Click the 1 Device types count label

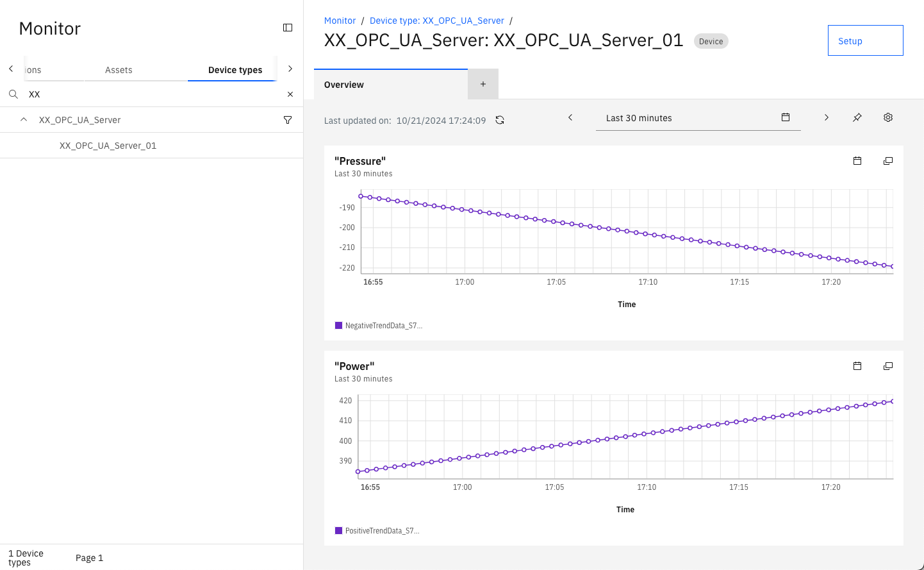pos(26,558)
